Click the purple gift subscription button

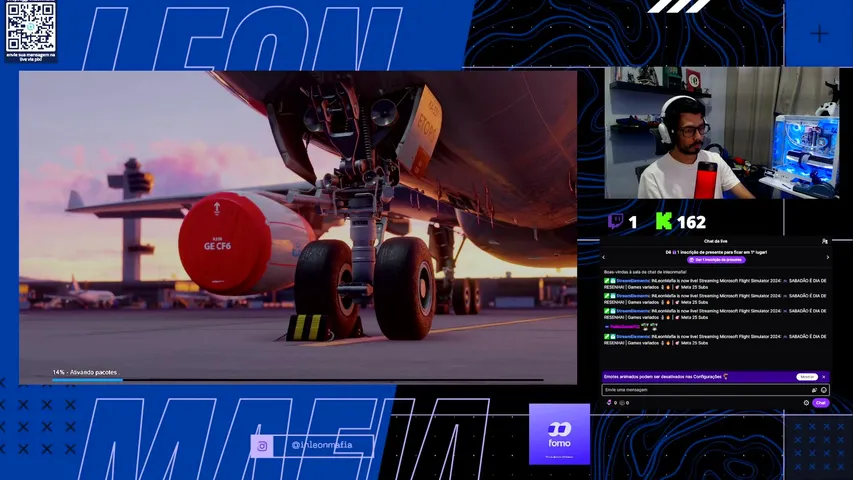(x=716, y=260)
